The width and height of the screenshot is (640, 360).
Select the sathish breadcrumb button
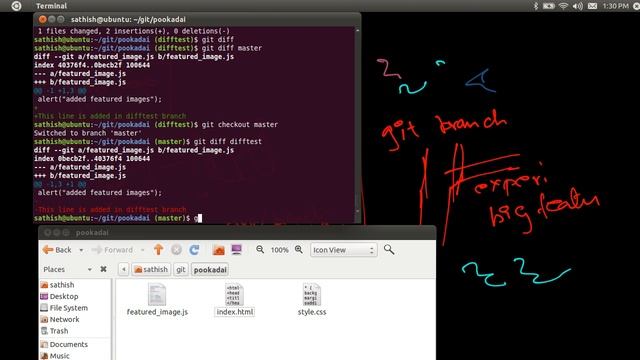151,269
